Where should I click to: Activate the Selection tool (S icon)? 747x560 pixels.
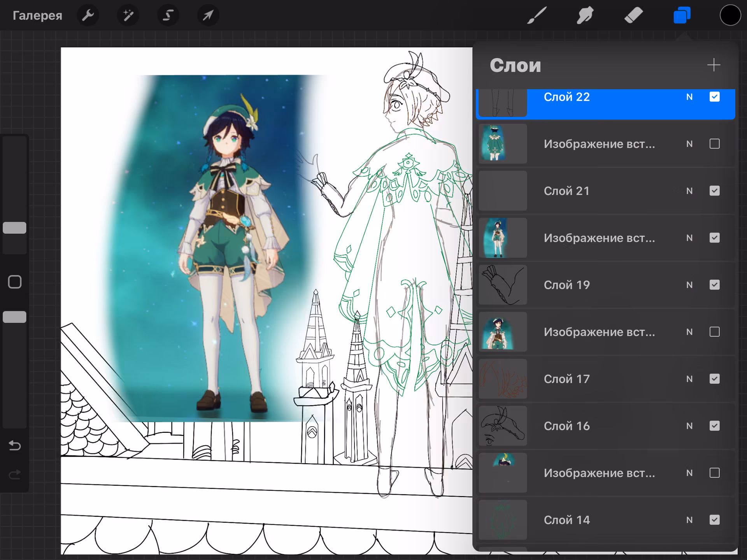pyautogui.click(x=168, y=16)
